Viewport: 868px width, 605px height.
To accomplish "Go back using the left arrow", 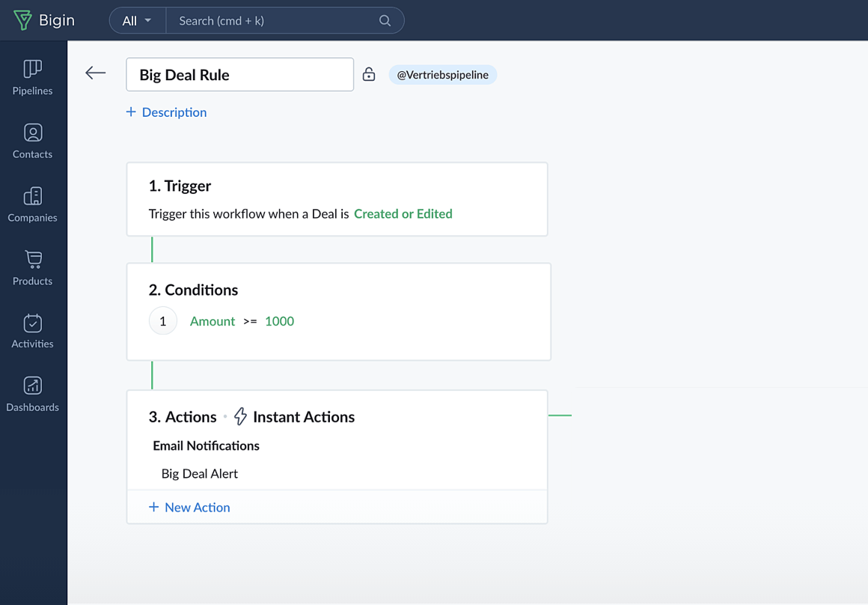I will (x=95, y=73).
